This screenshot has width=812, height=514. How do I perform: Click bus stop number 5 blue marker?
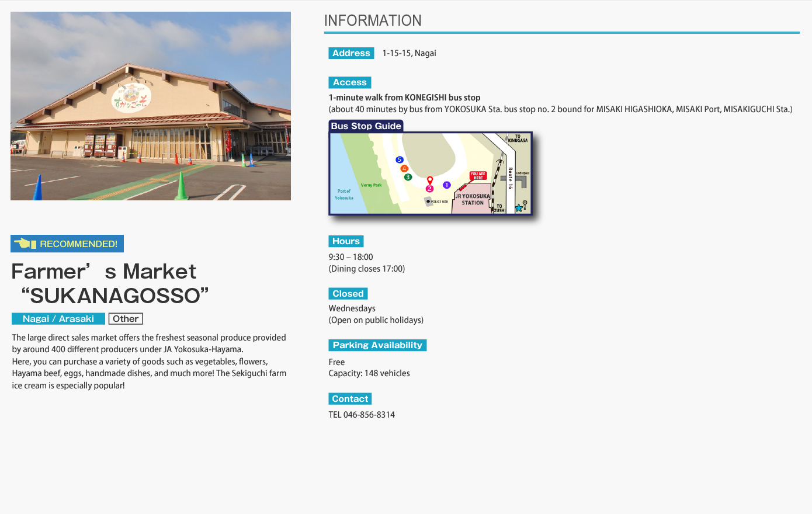point(400,159)
